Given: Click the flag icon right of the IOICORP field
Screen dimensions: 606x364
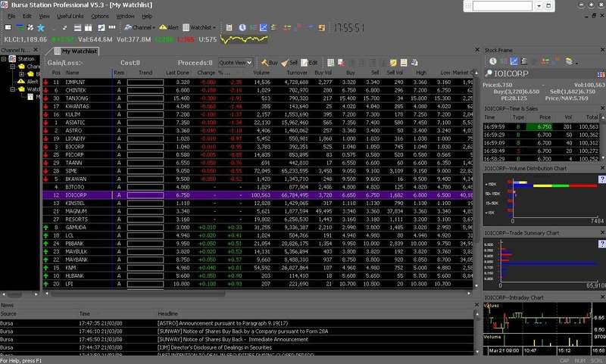Looking at the screenshot, I should coord(601,73).
